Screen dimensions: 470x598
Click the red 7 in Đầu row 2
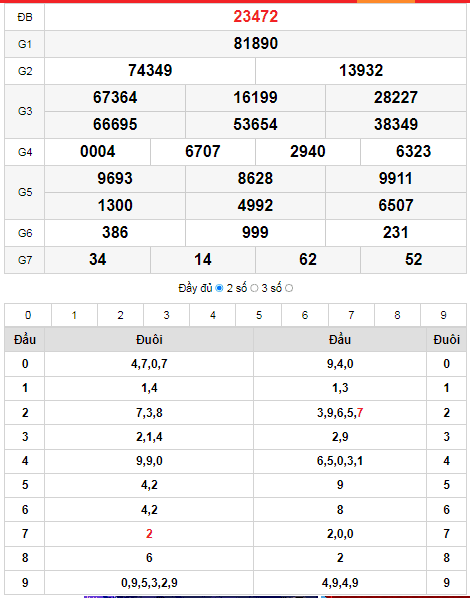360,413
